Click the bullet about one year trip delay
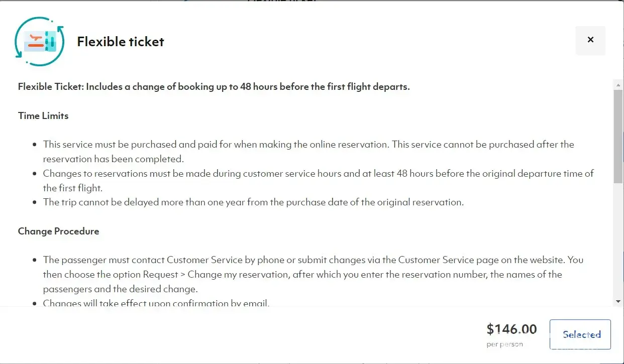Viewport: 624px width, 364px height. coord(253,203)
